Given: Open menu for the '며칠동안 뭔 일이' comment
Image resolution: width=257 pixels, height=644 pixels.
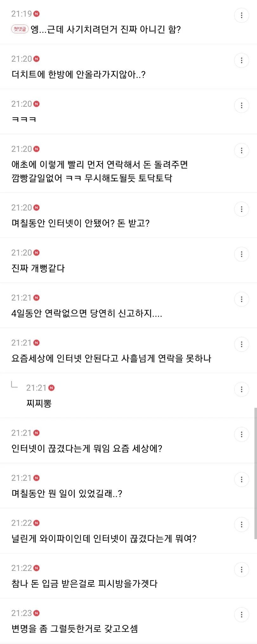Looking at the screenshot, I should [241, 480].
